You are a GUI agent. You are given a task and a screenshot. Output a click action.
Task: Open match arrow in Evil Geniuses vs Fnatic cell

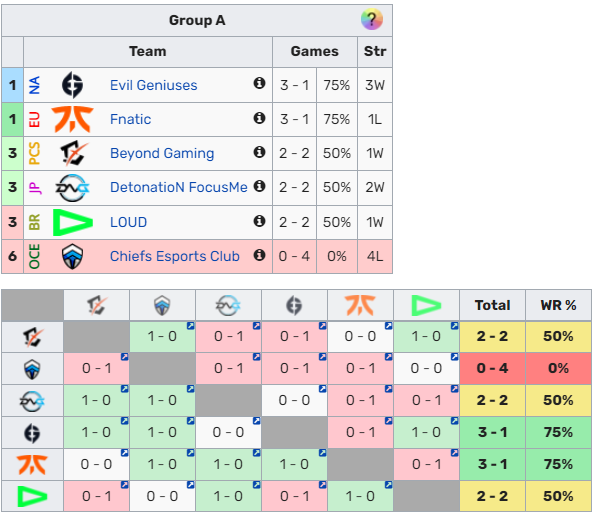(x=388, y=421)
